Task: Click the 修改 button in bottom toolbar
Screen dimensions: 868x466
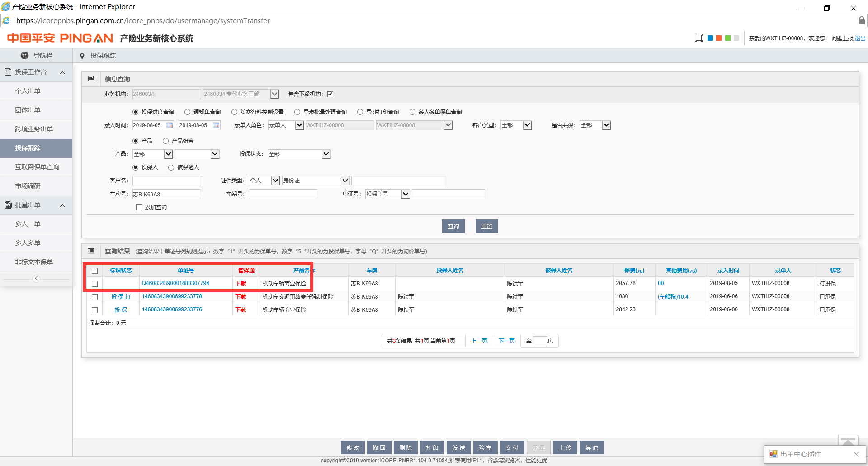Action: tap(353, 447)
